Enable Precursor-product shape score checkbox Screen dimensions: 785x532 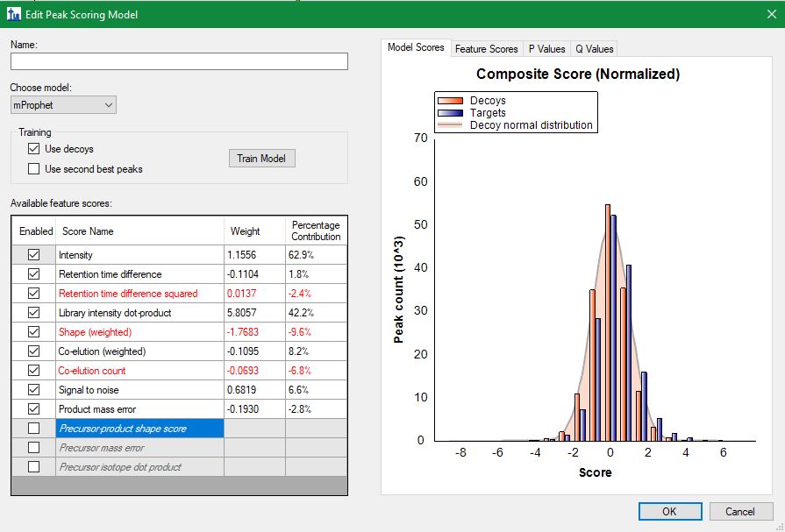click(x=34, y=429)
